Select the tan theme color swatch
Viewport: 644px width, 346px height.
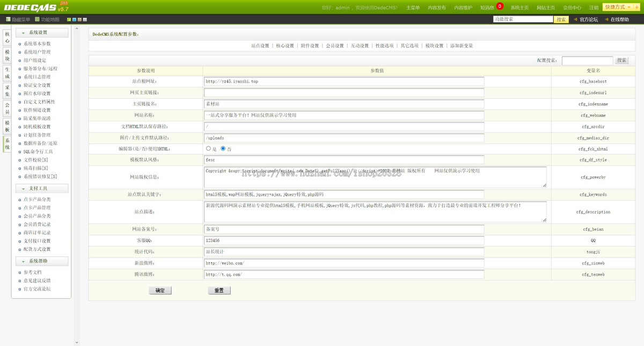point(79,20)
